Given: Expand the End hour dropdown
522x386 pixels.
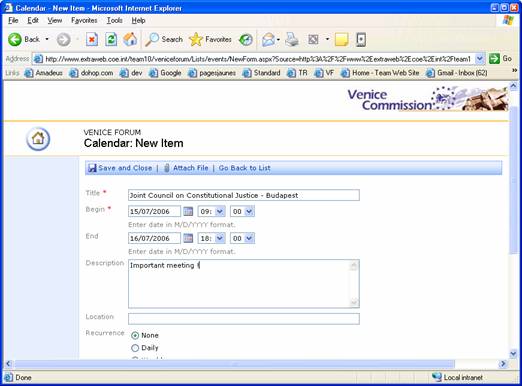Looking at the screenshot, I should click(x=220, y=238).
